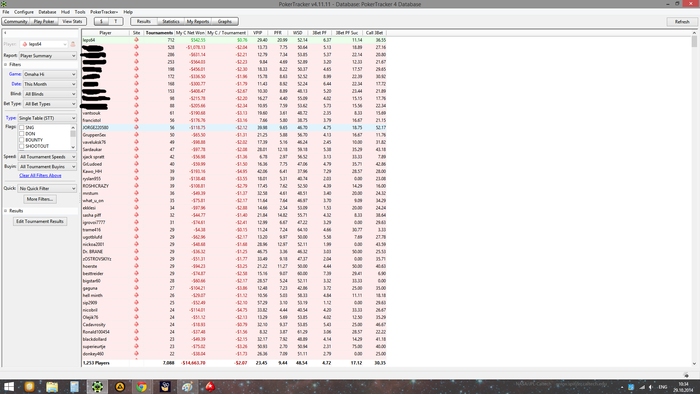This screenshot has height=394, width=700.
Task: Open the Player lepo64 dropdown
Action: tap(44, 44)
